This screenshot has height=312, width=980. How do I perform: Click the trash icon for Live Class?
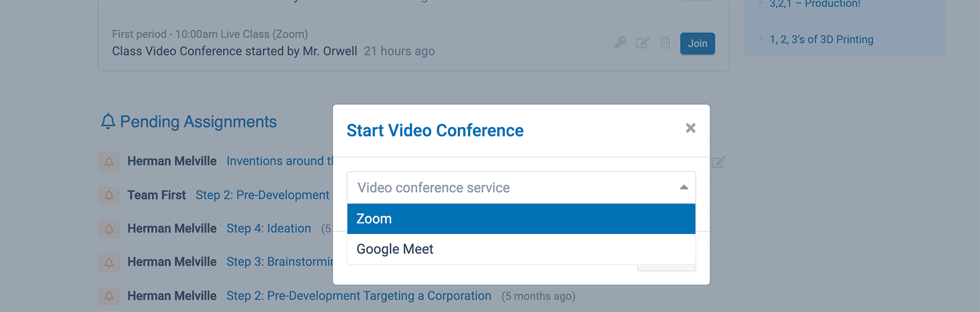(665, 43)
